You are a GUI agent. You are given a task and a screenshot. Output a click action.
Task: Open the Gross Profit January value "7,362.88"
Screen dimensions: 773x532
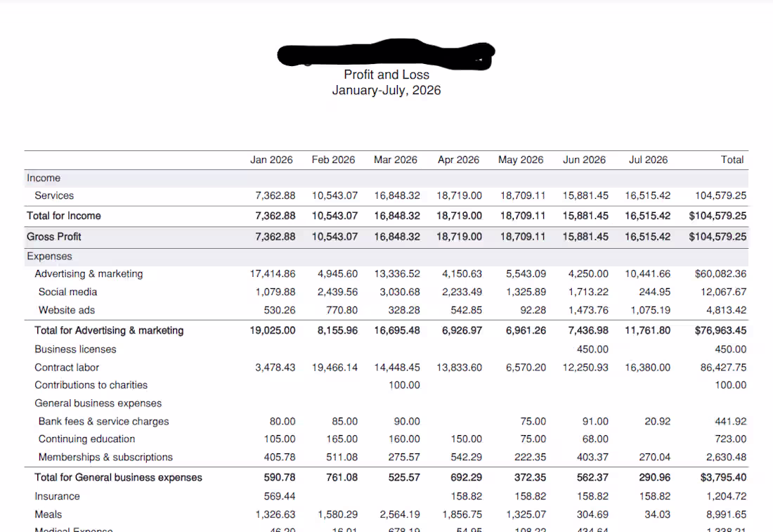pyautogui.click(x=275, y=237)
